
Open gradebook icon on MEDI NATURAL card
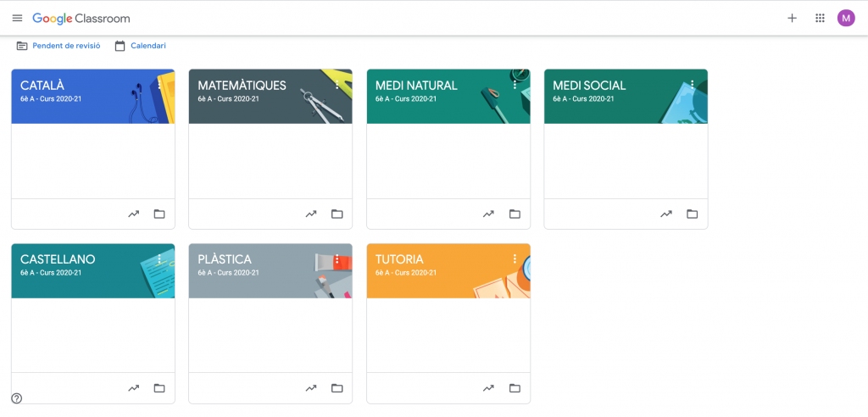click(488, 214)
